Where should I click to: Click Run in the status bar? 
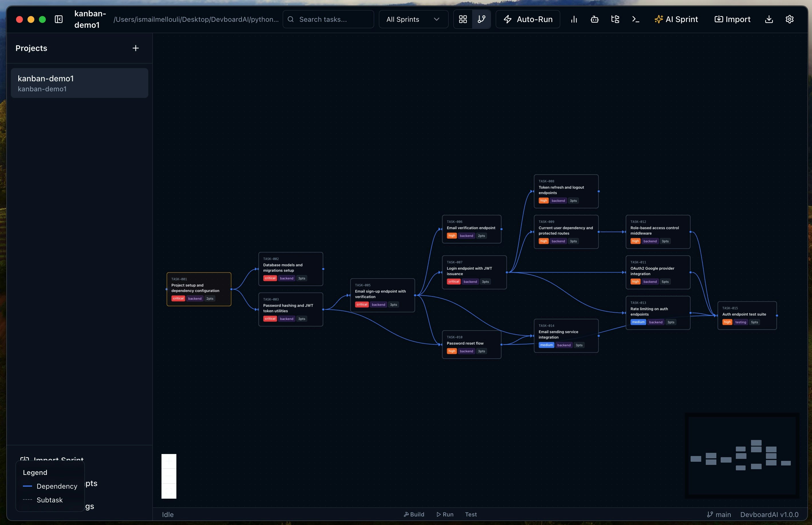click(x=445, y=514)
